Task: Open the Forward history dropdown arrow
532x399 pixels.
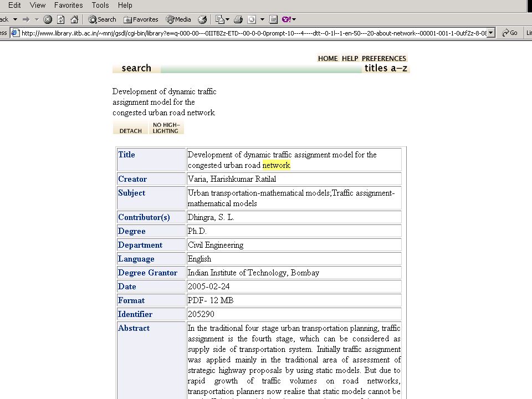Action: click(37, 19)
